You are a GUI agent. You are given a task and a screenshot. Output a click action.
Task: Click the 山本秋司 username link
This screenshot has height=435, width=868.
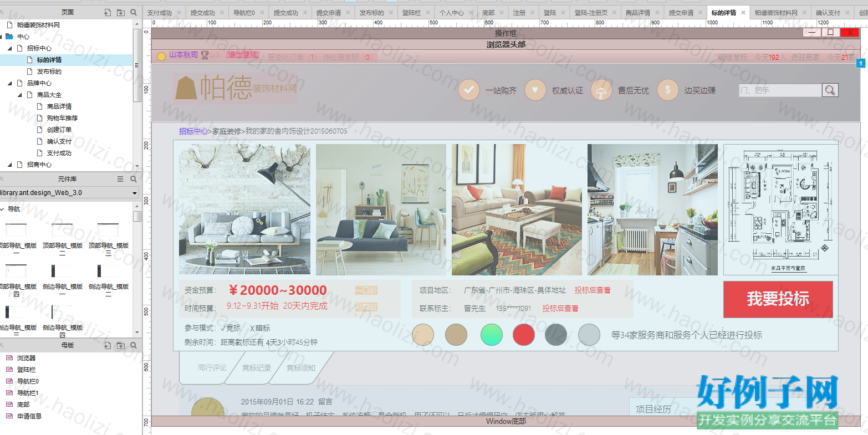tap(183, 54)
